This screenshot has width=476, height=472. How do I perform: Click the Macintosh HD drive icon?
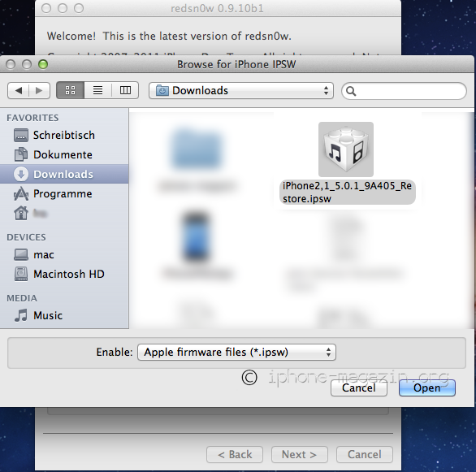click(x=21, y=274)
